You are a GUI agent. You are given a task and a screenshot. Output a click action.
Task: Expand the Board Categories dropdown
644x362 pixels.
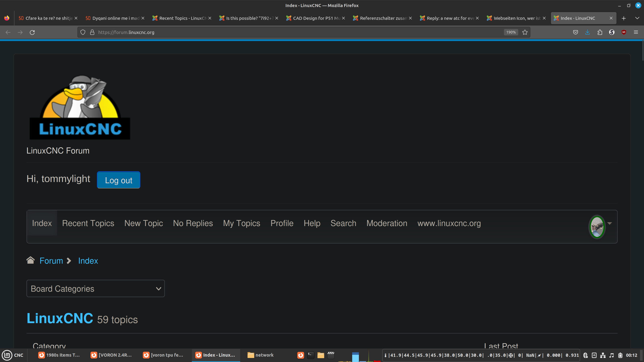(x=96, y=289)
